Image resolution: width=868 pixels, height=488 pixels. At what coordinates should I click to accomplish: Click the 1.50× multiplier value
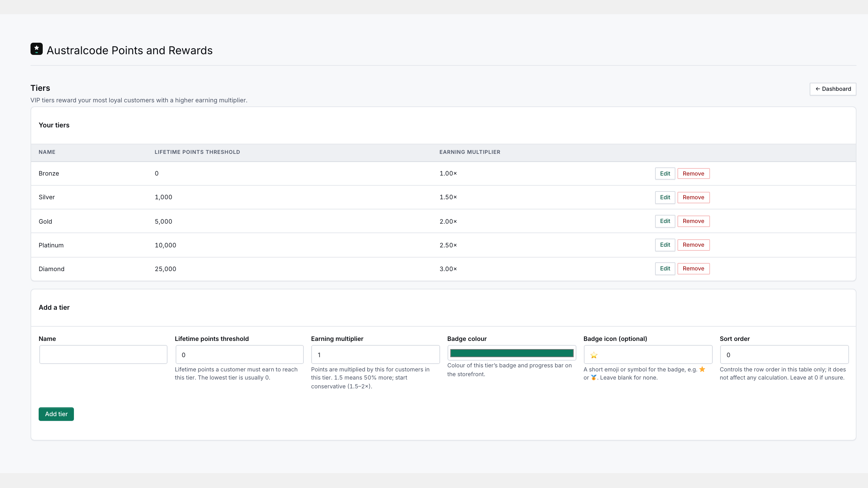(x=448, y=197)
